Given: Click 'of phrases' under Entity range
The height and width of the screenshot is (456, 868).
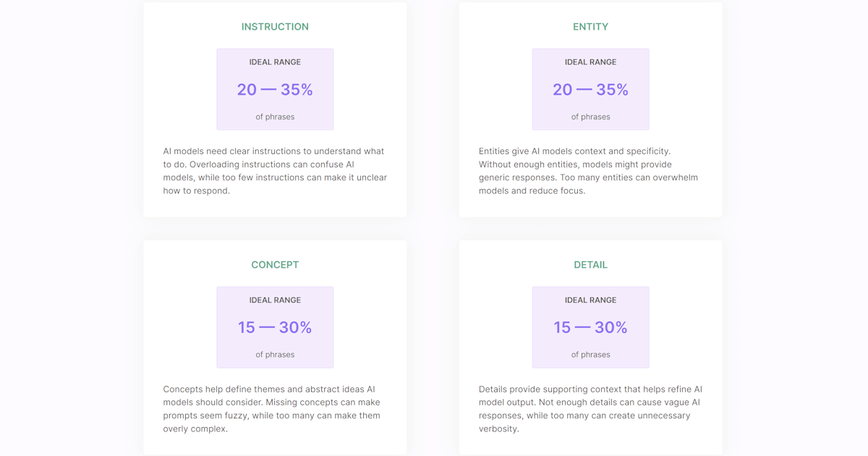Looking at the screenshot, I should [590, 117].
